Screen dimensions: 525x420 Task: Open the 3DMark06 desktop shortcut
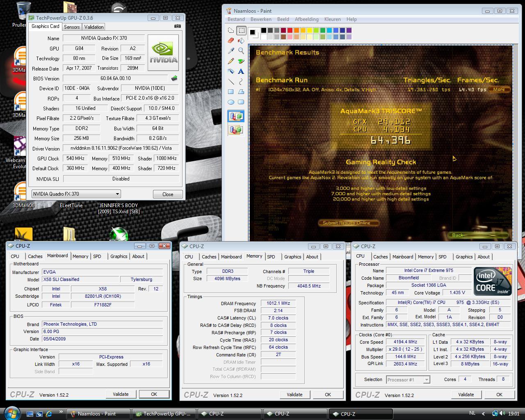[23, 195]
